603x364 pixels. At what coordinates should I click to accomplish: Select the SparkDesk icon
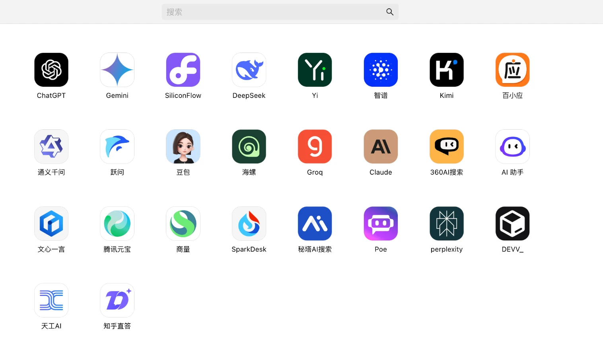coord(249,224)
